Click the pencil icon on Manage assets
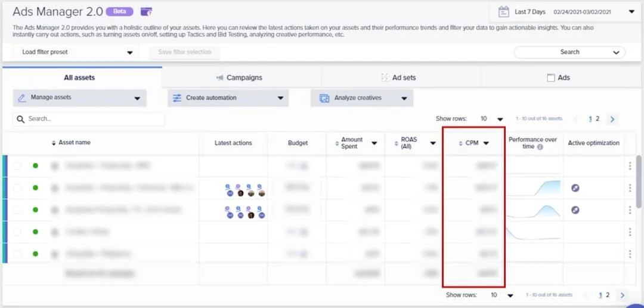Image resolution: width=644 pixels, height=308 pixels. pos(22,98)
